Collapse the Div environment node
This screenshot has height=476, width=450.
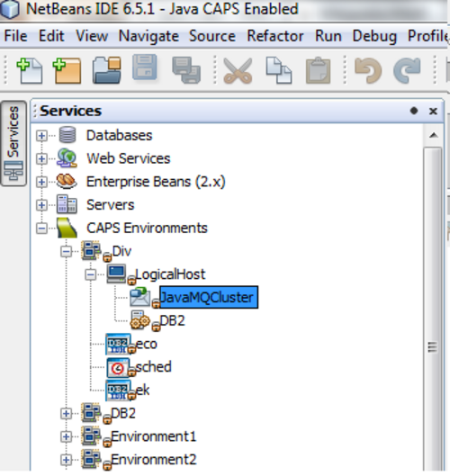(66, 251)
